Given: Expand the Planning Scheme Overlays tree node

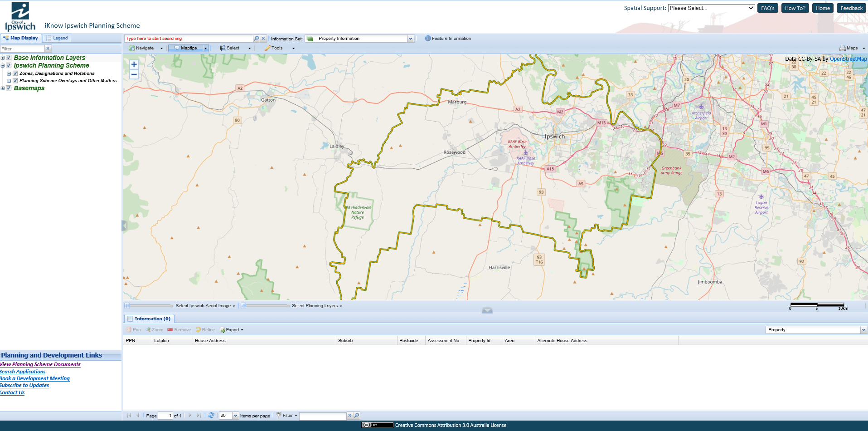Looking at the screenshot, I should coord(9,81).
